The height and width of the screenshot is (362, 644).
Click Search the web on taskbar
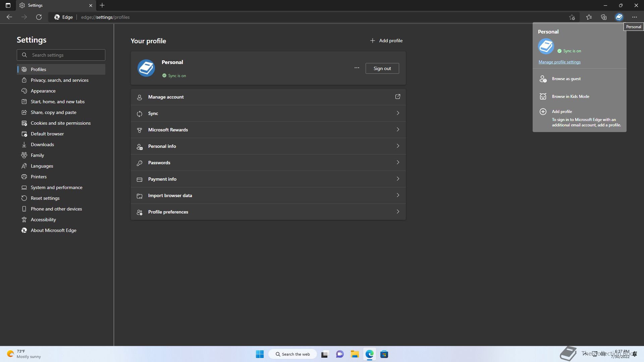tap(292, 354)
